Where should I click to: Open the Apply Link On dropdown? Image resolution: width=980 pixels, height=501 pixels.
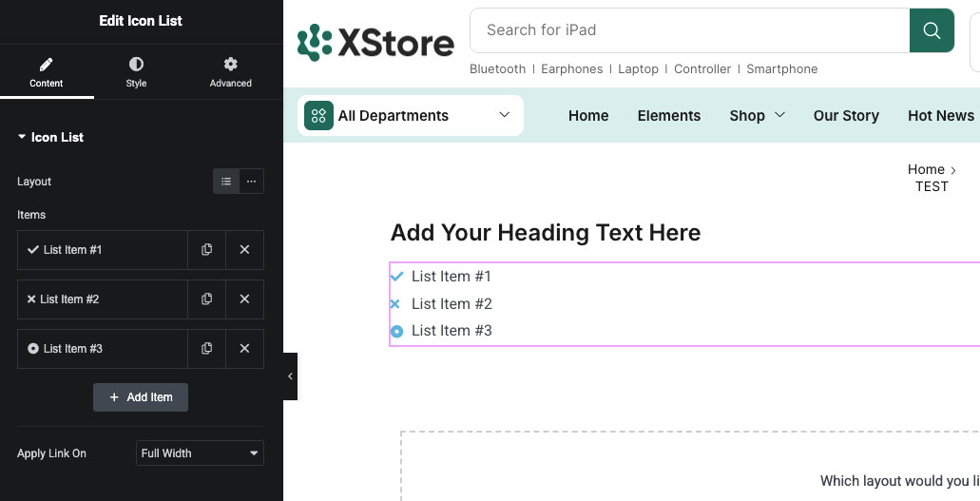click(x=200, y=453)
